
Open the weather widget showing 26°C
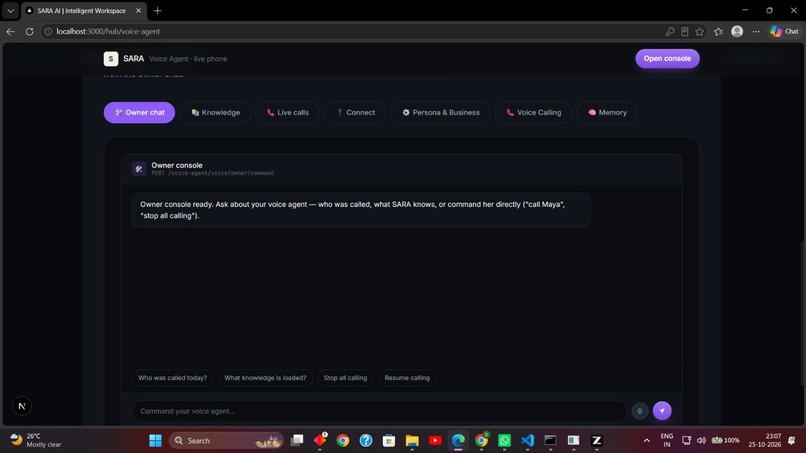[x=36, y=440]
